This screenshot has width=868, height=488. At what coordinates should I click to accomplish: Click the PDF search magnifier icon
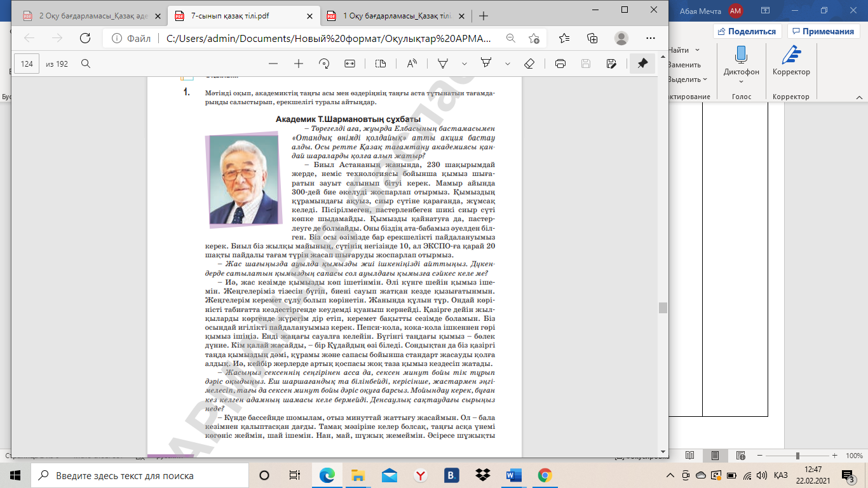pyautogui.click(x=86, y=64)
